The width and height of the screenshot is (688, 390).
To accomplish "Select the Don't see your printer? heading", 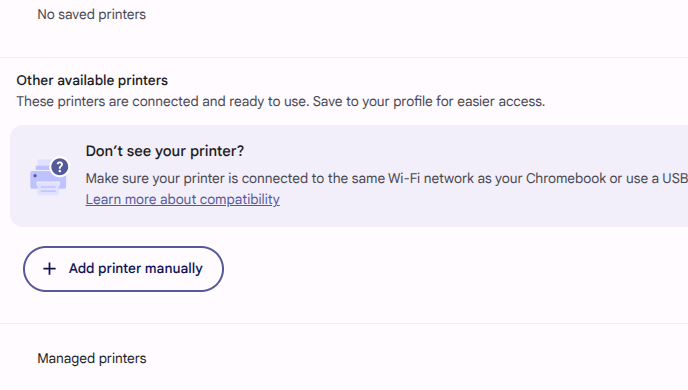I will point(165,151).
